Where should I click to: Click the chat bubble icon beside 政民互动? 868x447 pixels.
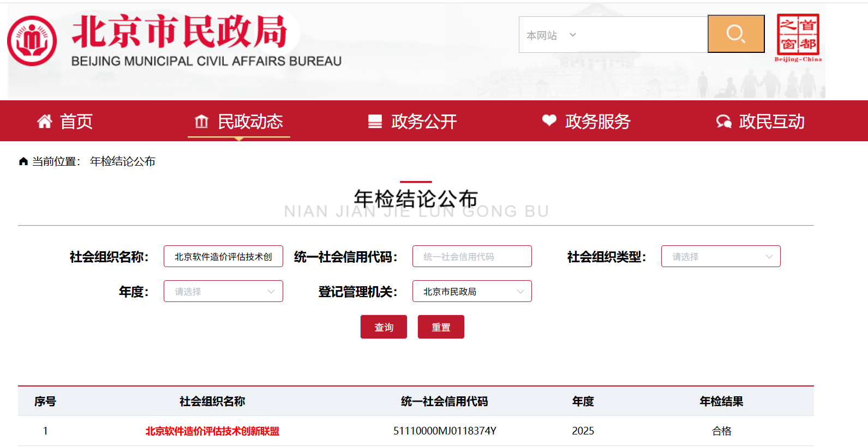(x=724, y=122)
